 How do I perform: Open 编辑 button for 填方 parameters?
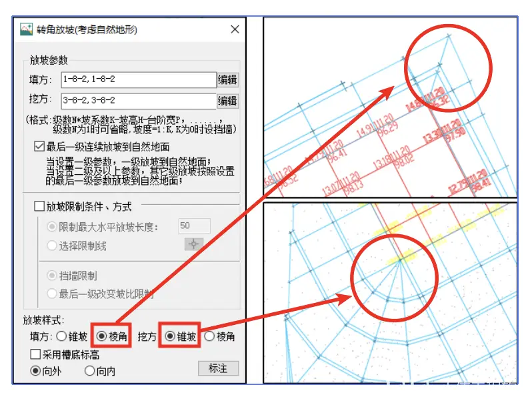click(227, 80)
